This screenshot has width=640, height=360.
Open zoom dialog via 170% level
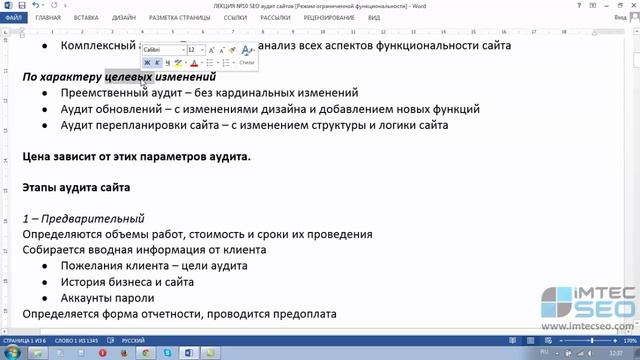pos(630,340)
